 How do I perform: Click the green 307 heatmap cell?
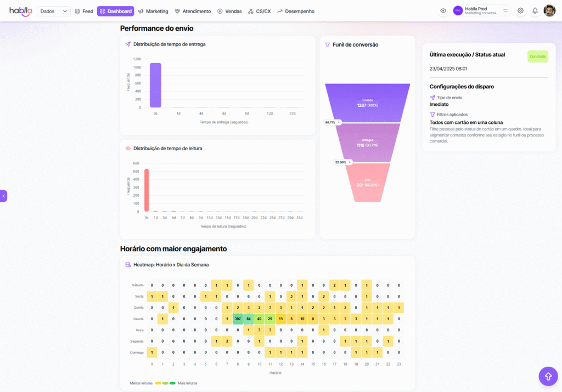tap(238, 319)
